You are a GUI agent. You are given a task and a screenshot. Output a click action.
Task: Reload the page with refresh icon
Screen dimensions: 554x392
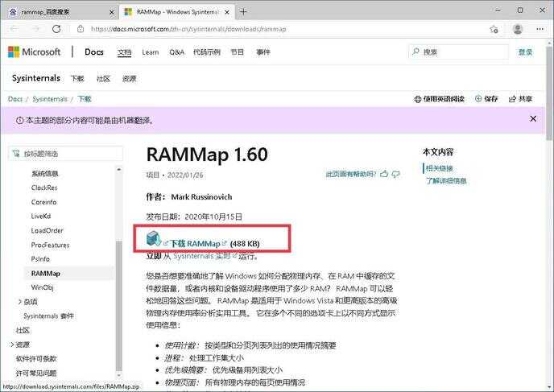[56, 29]
